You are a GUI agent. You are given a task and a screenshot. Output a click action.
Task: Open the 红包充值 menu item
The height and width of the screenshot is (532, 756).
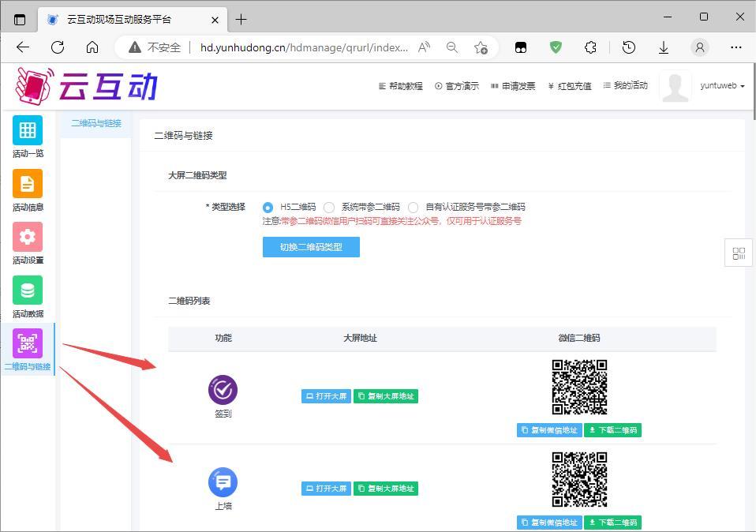[570, 86]
